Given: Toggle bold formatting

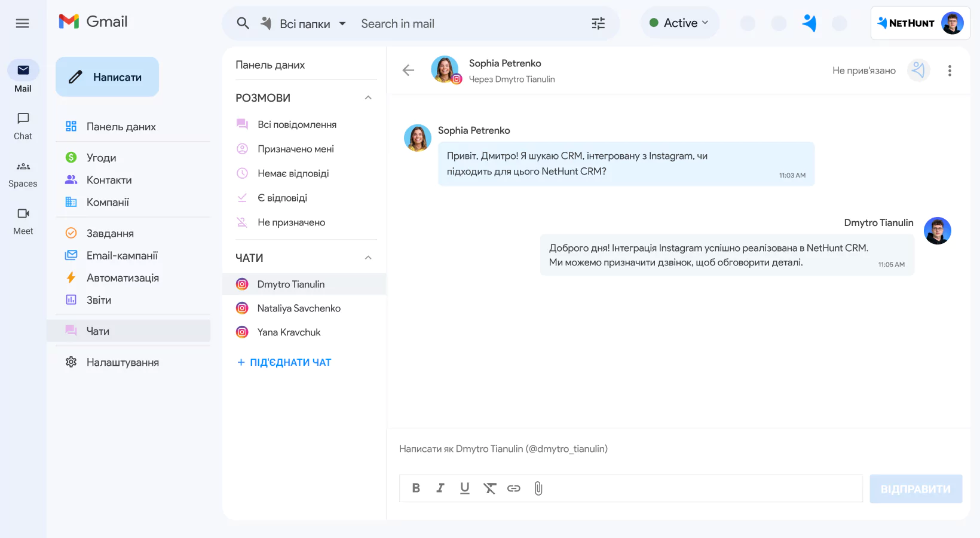Looking at the screenshot, I should point(416,488).
